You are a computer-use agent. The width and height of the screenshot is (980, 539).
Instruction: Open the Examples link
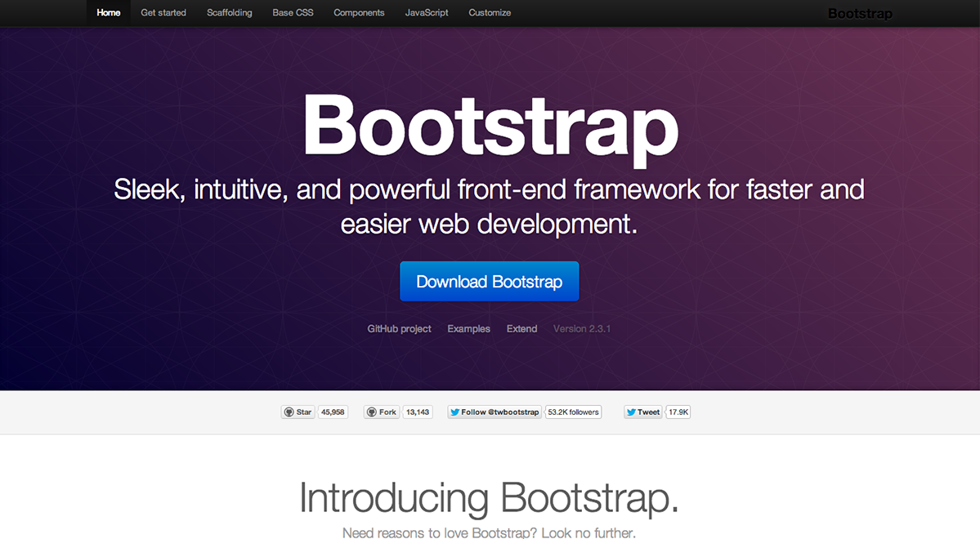pyautogui.click(x=469, y=328)
